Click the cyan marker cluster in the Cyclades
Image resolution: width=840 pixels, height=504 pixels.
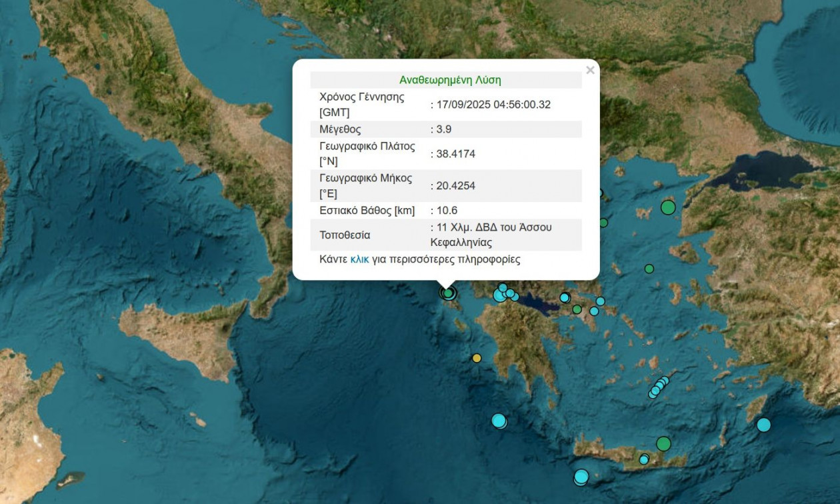coord(658,387)
